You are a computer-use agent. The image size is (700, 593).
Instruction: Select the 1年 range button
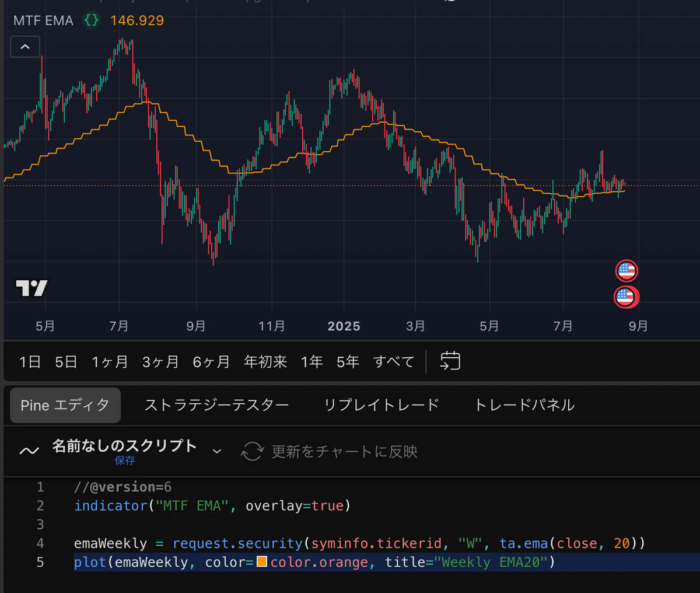click(312, 361)
